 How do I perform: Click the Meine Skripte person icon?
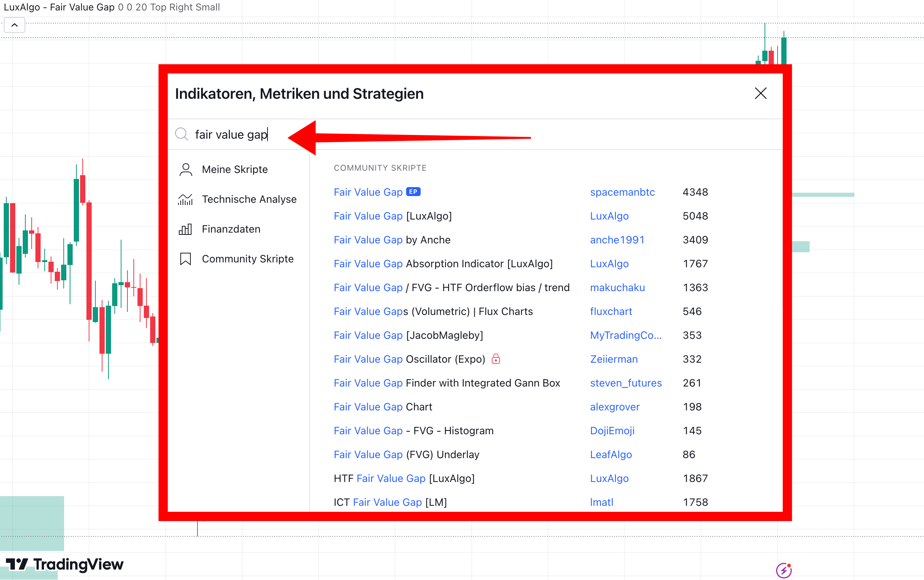[x=186, y=170]
